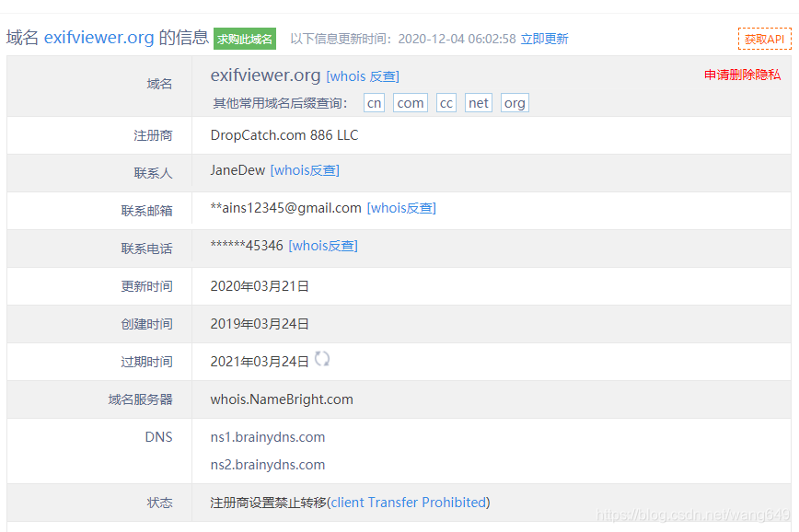Click the 状态 row label
This screenshot has height=532, width=799.
(x=159, y=503)
